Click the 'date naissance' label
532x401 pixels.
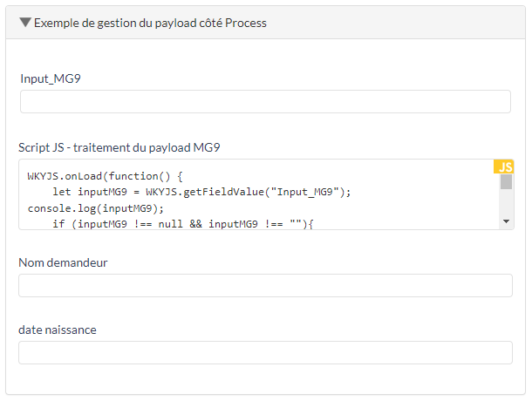click(58, 330)
